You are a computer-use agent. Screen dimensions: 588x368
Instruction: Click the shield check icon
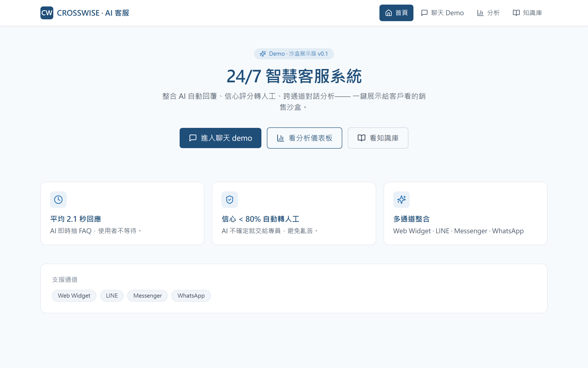click(x=230, y=200)
